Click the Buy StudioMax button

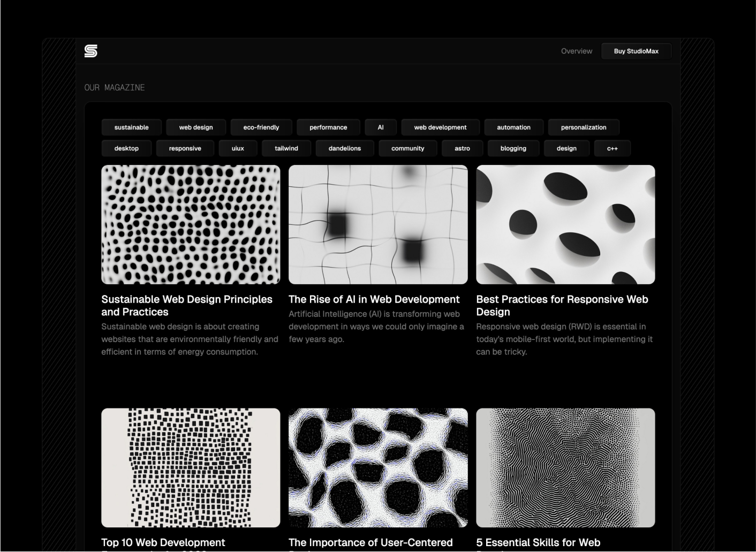coord(636,51)
